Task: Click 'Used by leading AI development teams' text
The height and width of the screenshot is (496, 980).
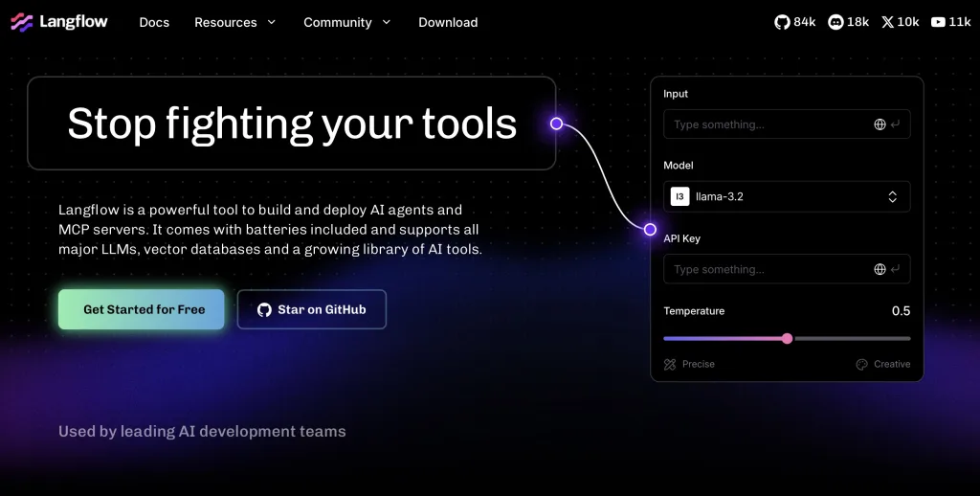Action: (202, 431)
